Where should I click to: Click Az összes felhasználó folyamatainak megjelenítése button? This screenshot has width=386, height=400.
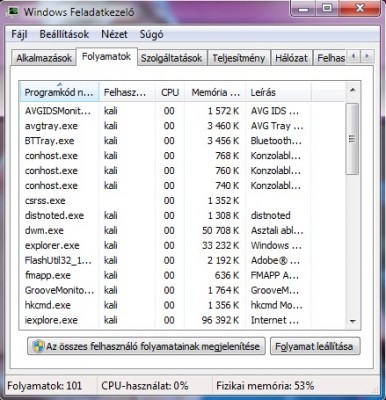pos(146,346)
